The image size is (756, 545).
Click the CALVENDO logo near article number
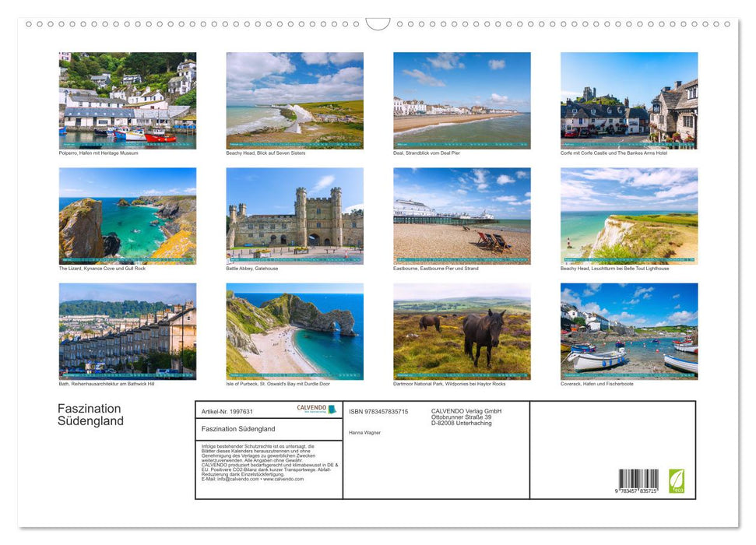click(311, 409)
